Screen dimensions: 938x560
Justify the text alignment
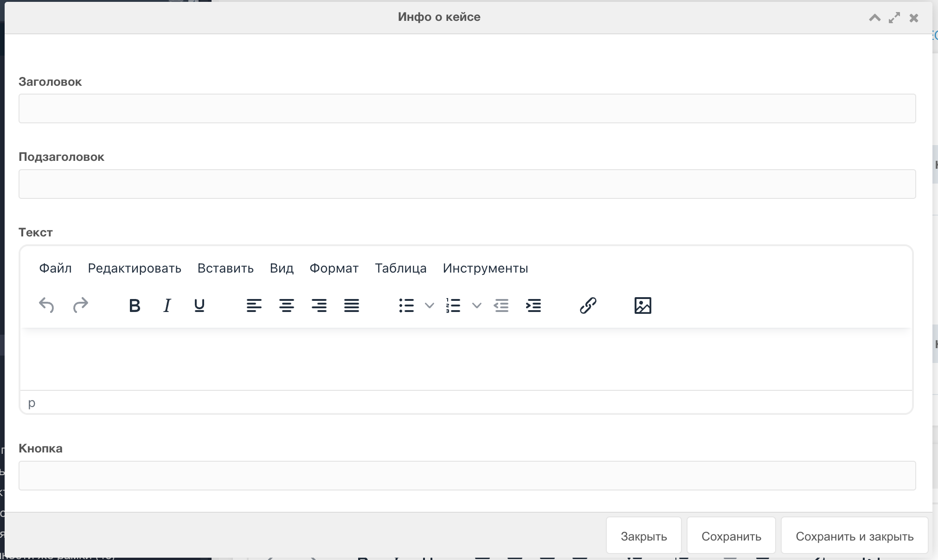(x=352, y=305)
